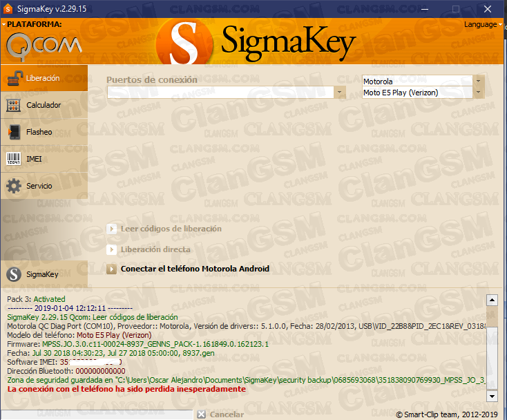Click arrow icon beside Conectar el teléfono

[x=111, y=269]
